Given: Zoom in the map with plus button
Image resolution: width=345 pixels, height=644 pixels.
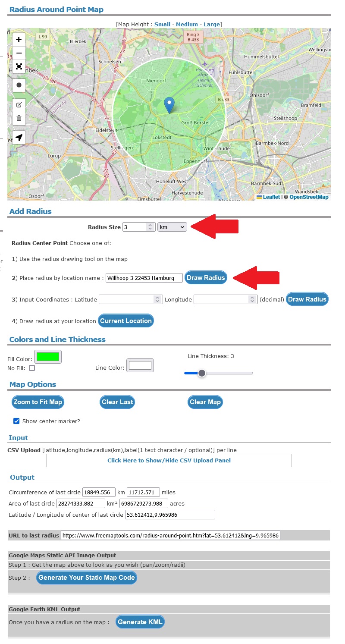Looking at the screenshot, I should point(19,40).
